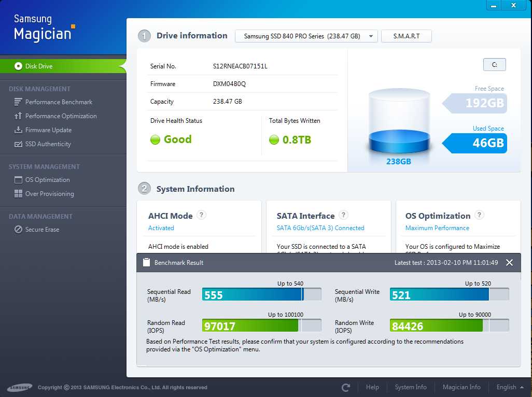The height and width of the screenshot is (397, 532).
Task: Open SSD Authenticity page
Action: (x=48, y=144)
